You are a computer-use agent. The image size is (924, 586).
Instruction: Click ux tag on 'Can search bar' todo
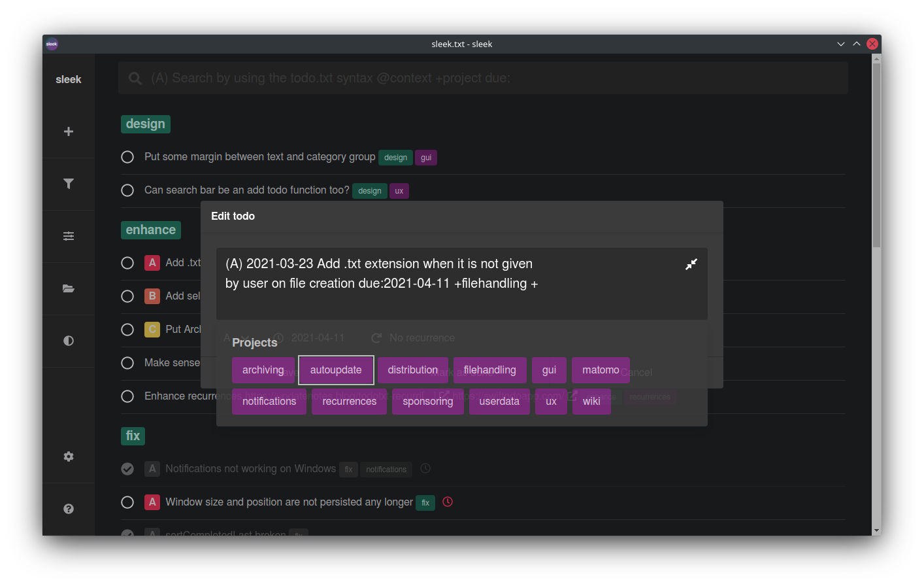point(399,191)
